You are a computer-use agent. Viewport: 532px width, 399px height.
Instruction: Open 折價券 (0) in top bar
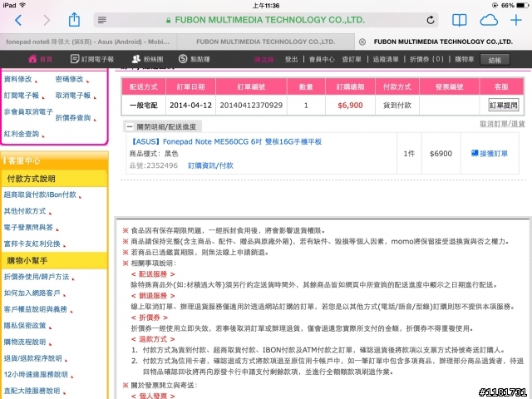click(426, 59)
